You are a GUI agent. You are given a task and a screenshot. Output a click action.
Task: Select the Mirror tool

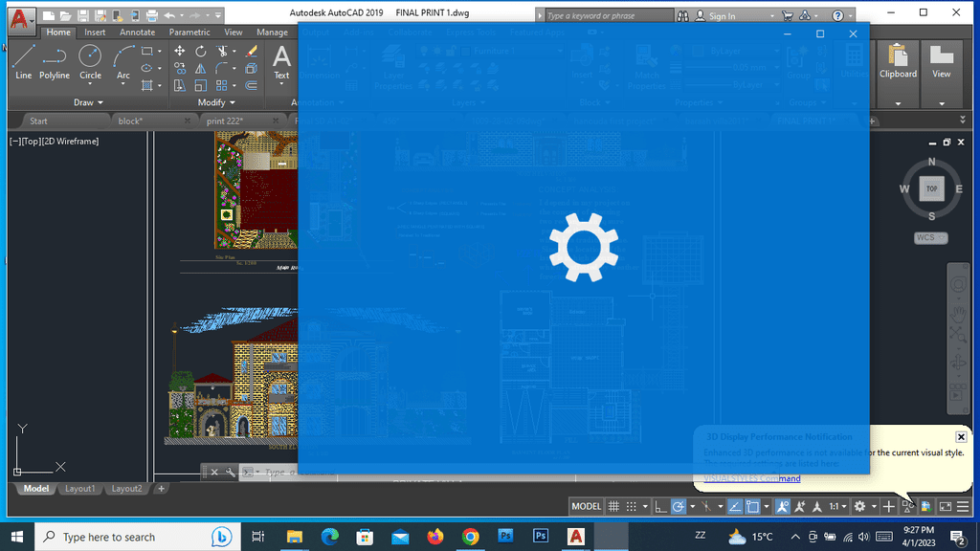[x=201, y=68]
